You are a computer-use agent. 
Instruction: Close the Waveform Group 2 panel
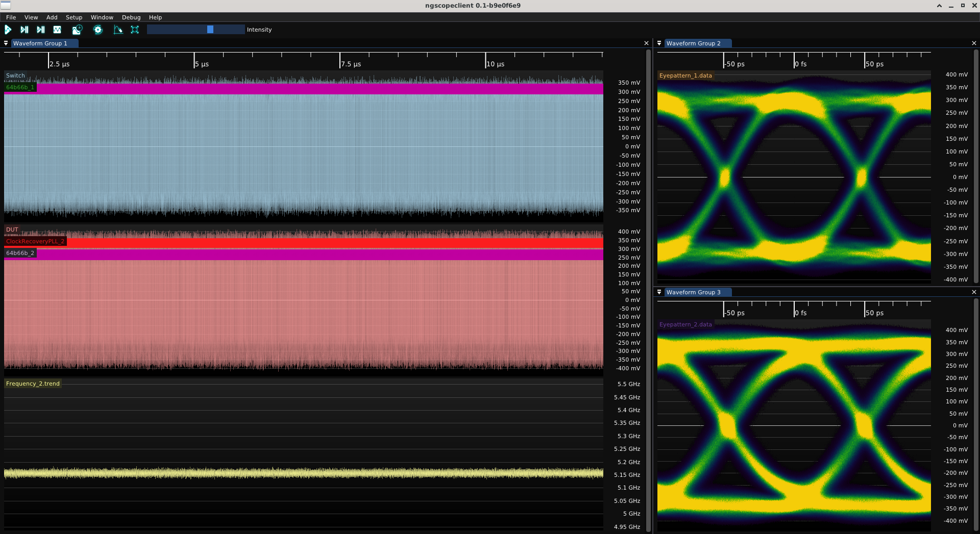click(x=974, y=43)
